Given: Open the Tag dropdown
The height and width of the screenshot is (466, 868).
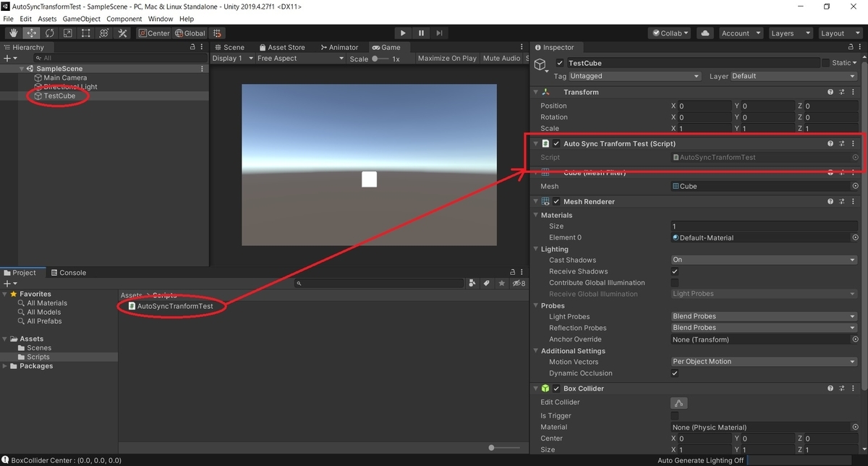Looking at the screenshot, I should [x=635, y=76].
